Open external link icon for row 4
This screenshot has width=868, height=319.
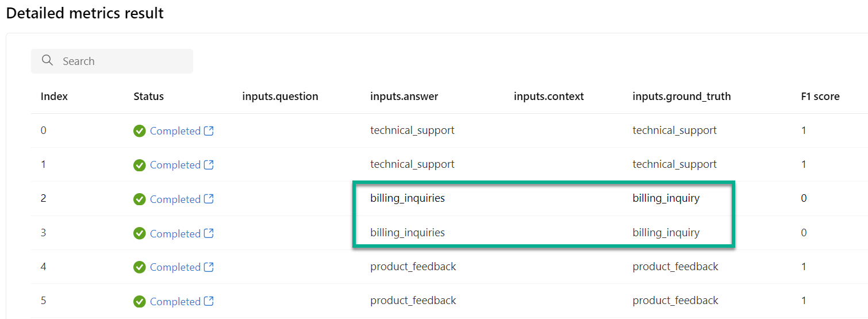pos(209,267)
